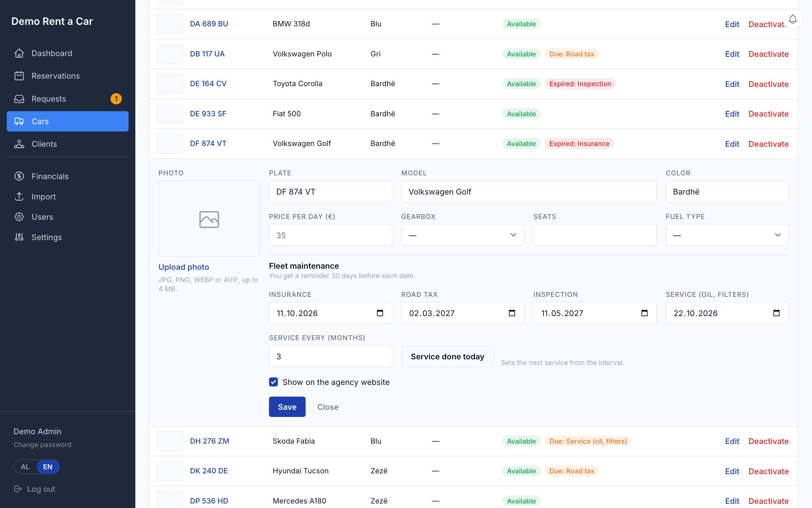Click the Price per day field
Viewport: 812px width, 508px height.
330,235
